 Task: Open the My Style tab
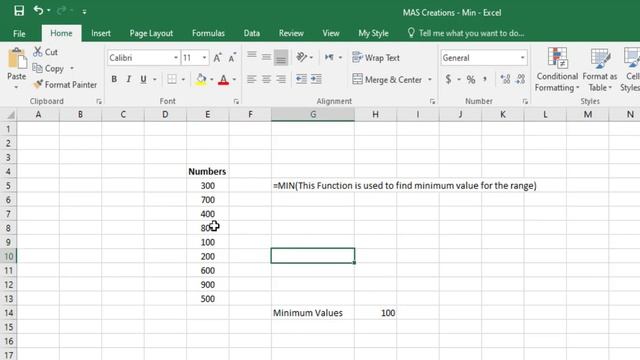[x=373, y=33]
